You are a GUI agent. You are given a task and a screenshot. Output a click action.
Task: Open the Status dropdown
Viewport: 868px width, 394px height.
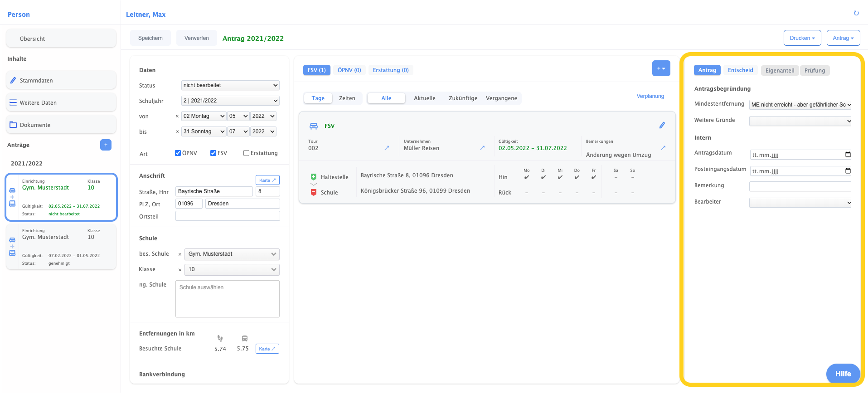tap(230, 85)
